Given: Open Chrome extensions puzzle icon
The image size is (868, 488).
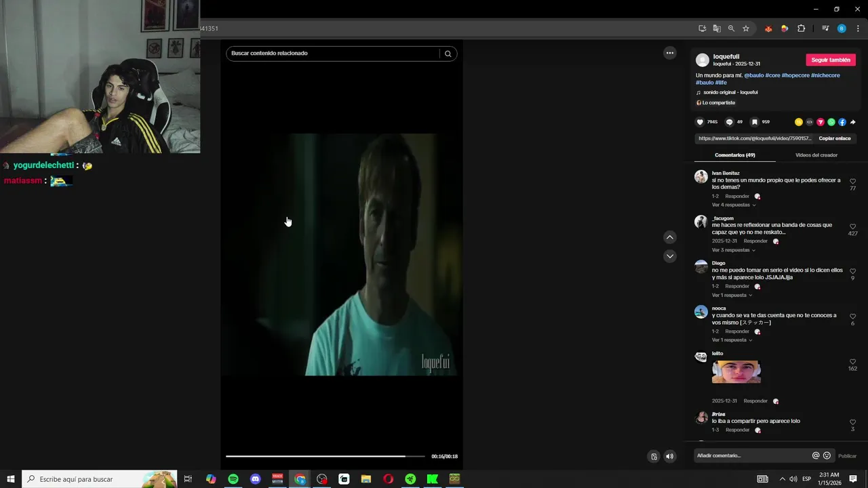Looking at the screenshot, I should 801,28.
